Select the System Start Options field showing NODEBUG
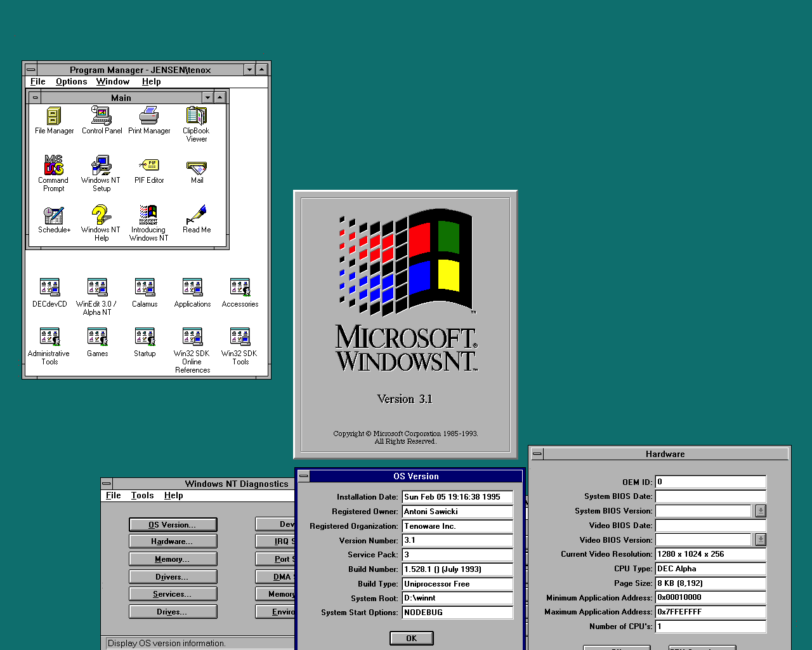812x650 pixels. [x=457, y=612]
